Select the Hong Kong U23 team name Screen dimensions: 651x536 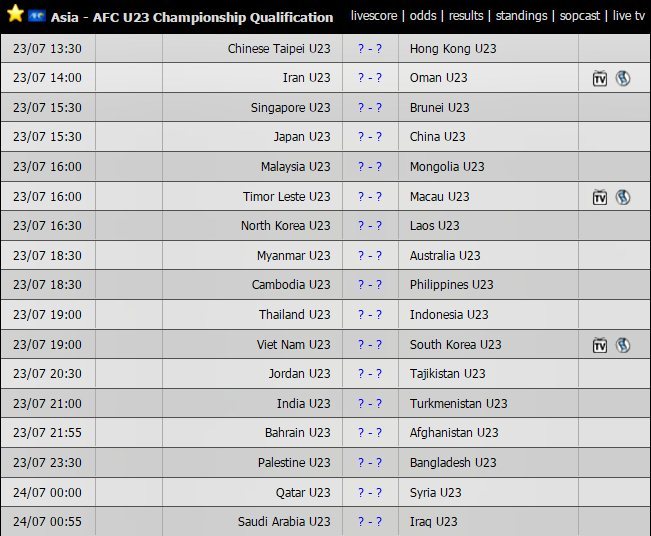(453, 48)
